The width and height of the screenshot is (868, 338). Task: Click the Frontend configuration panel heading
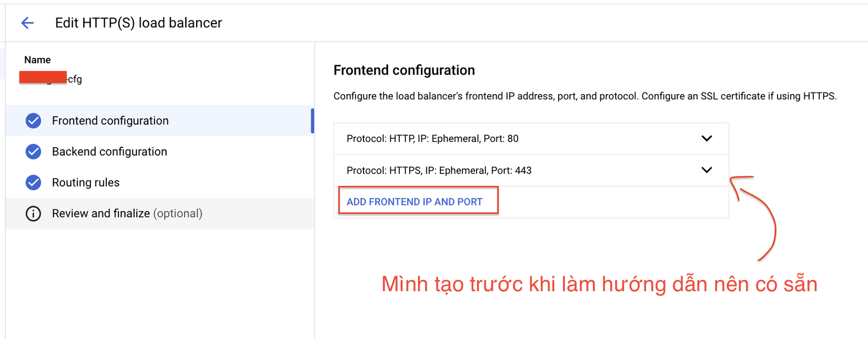pyautogui.click(x=404, y=70)
